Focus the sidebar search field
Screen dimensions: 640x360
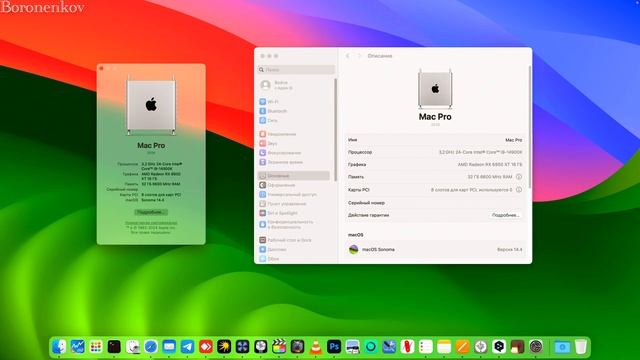point(296,70)
